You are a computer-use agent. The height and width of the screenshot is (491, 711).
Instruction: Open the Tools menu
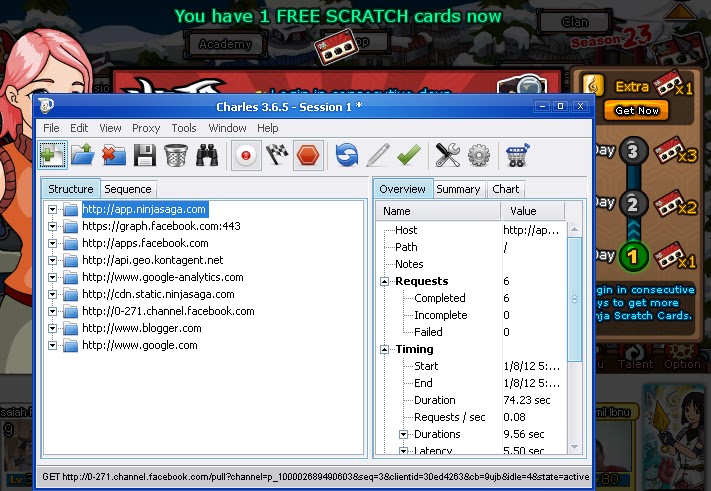tap(184, 128)
